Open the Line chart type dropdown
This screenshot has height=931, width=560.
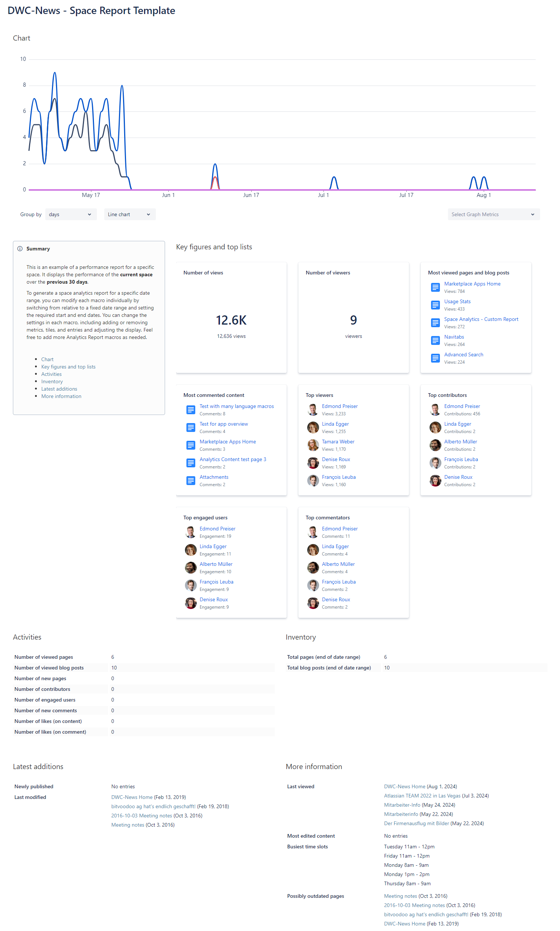tap(129, 215)
